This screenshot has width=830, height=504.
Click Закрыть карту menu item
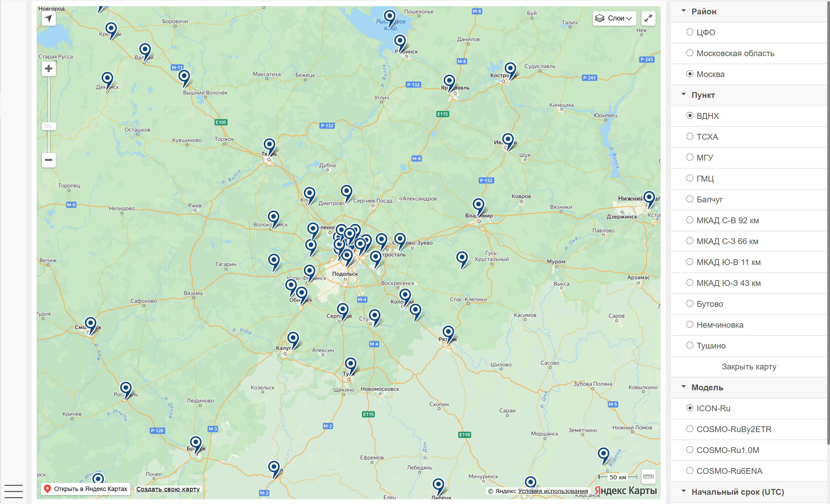pyautogui.click(x=749, y=367)
